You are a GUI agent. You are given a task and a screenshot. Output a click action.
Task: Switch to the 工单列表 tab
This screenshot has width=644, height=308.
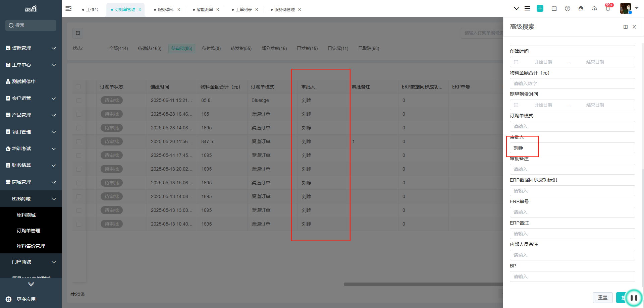tap(244, 10)
